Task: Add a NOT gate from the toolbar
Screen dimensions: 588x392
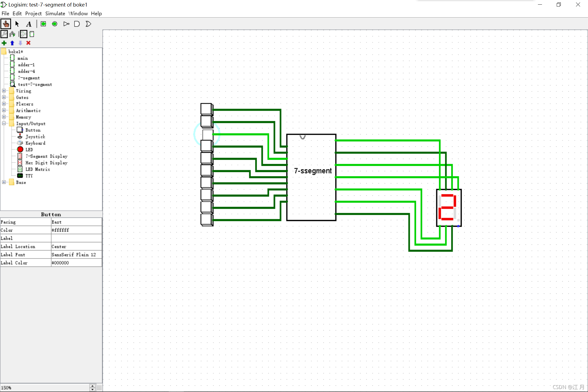Action: pyautogui.click(x=66, y=24)
